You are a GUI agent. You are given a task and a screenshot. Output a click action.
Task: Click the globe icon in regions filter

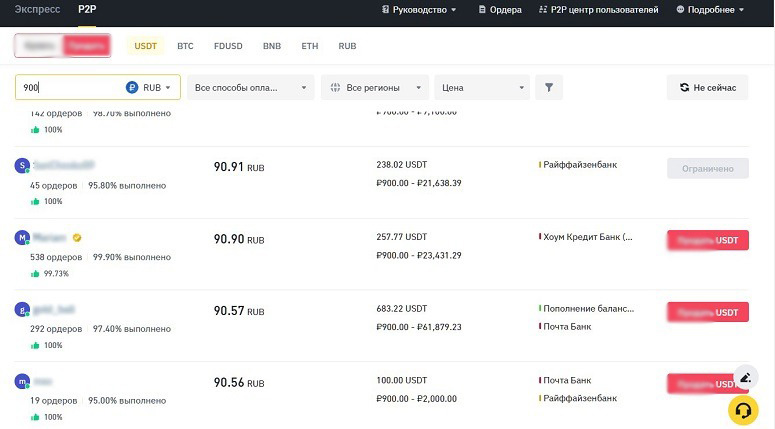point(335,87)
